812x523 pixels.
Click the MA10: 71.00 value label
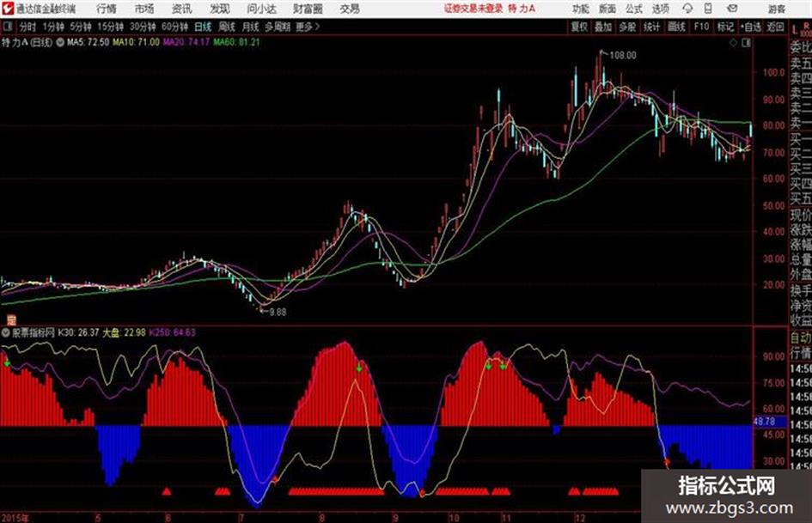(x=137, y=42)
